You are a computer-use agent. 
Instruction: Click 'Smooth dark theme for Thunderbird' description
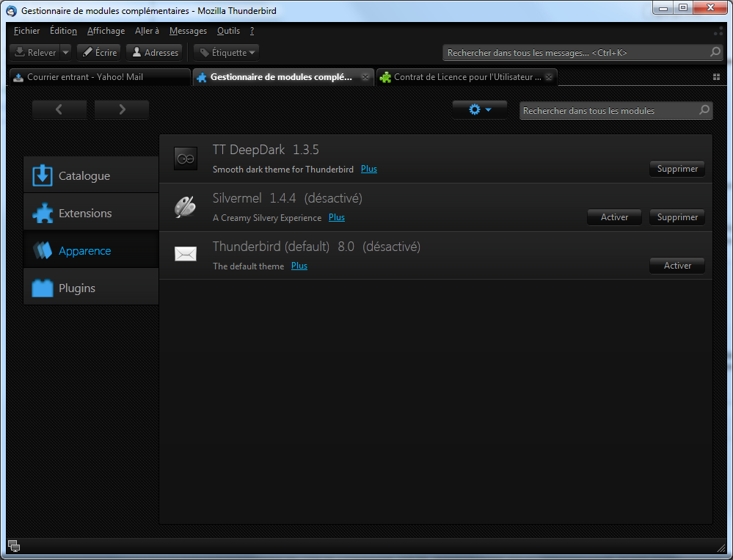click(x=282, y=170)
